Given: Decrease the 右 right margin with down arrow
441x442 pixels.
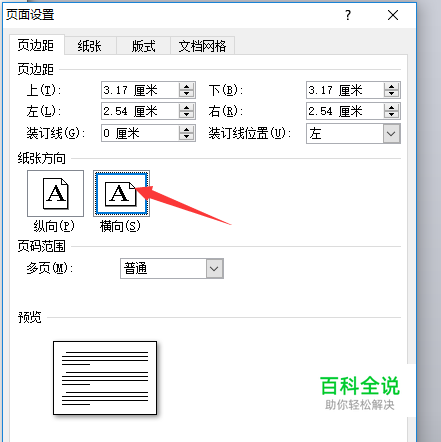Looking at the screenshot, I should [x=391, y=115].
